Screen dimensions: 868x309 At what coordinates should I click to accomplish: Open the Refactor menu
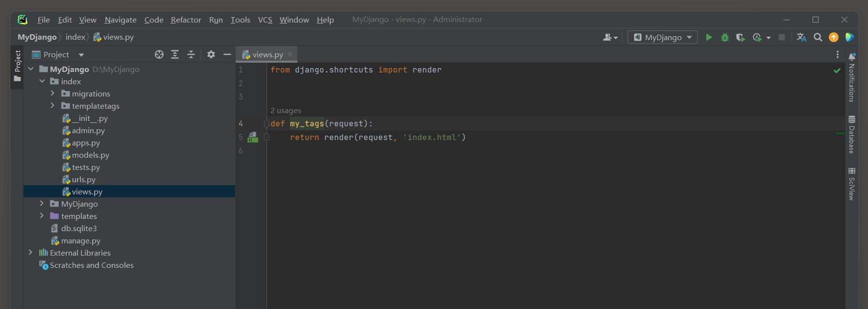point(186,20)
